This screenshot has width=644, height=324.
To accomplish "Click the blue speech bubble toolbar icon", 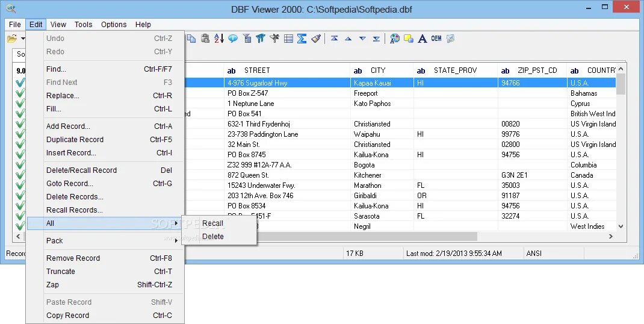I will pyautogui.click(x=233, y=39).
